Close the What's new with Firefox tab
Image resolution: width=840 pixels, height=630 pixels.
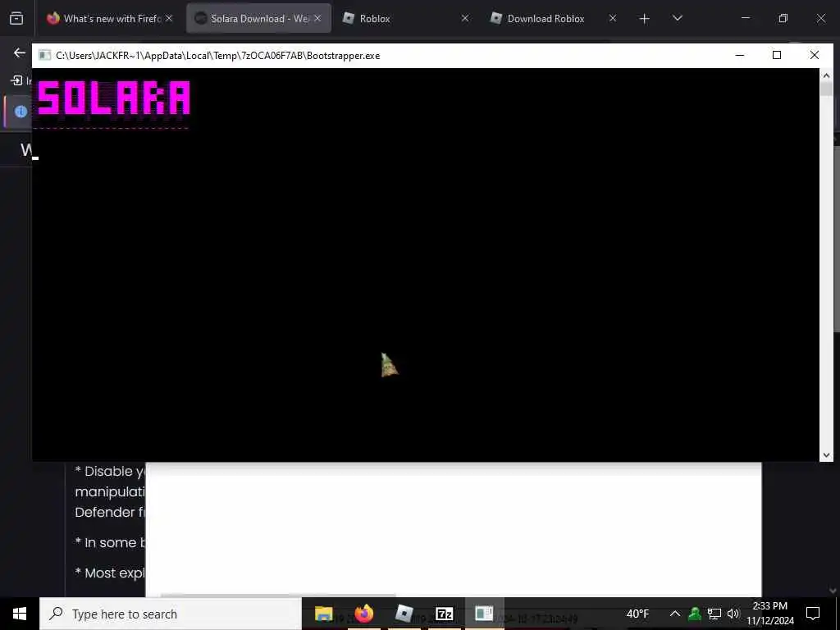point(169,18)
